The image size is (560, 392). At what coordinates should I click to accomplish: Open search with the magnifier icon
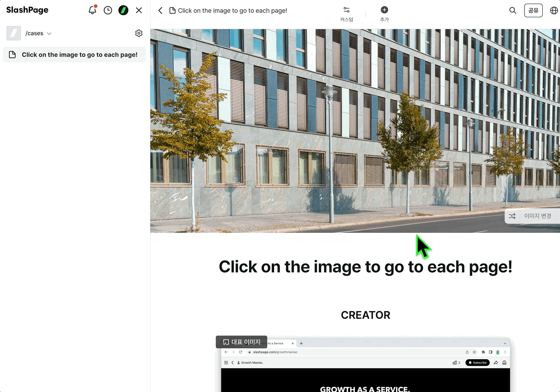pyautogui.click(x=513, y=10)
